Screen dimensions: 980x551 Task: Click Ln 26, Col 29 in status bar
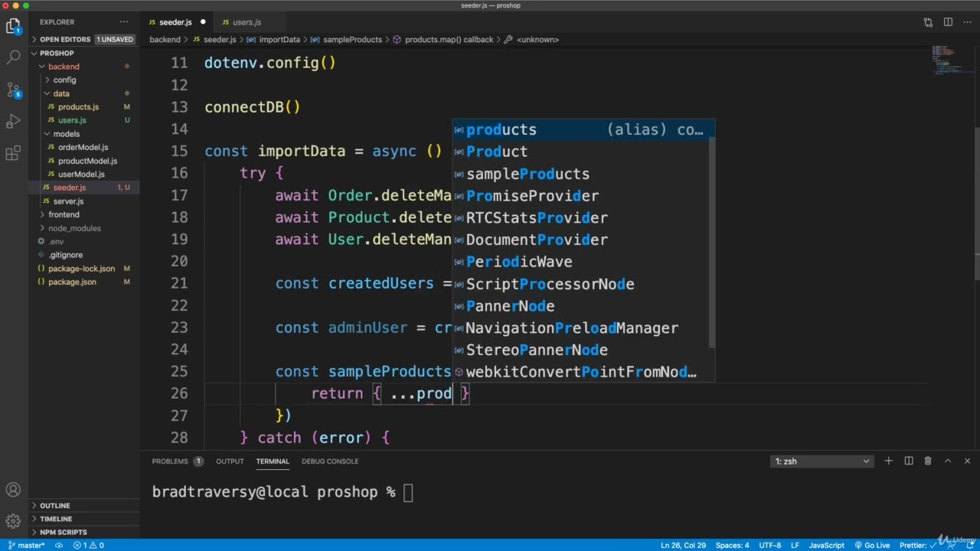(x=684, y=545)
